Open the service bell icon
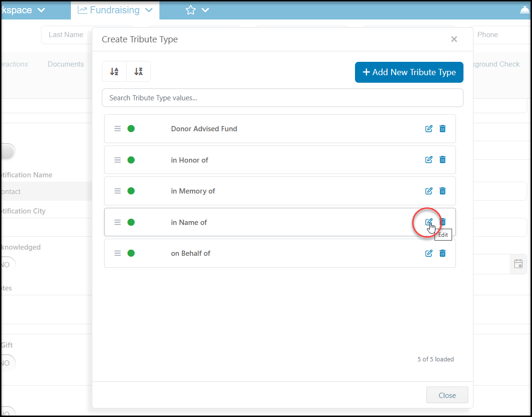Viewport: 532px width, 417px height. point(525,10)
